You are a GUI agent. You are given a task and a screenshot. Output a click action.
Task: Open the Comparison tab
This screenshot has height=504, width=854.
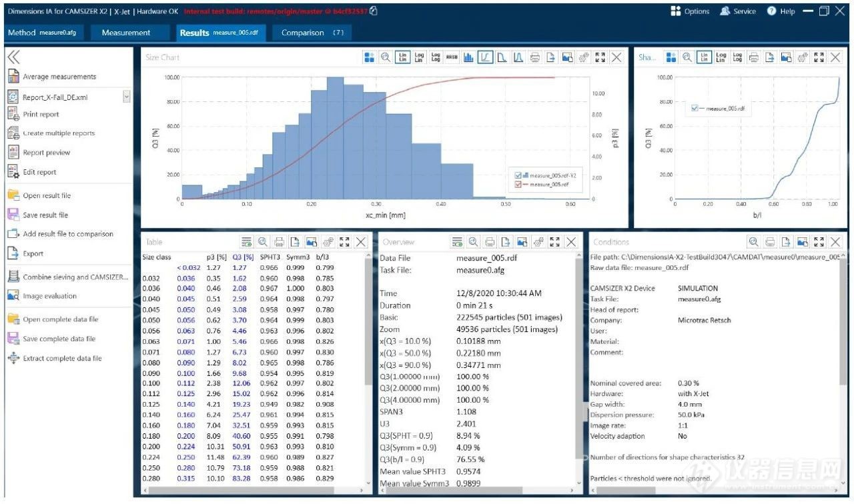pos(312,33)
